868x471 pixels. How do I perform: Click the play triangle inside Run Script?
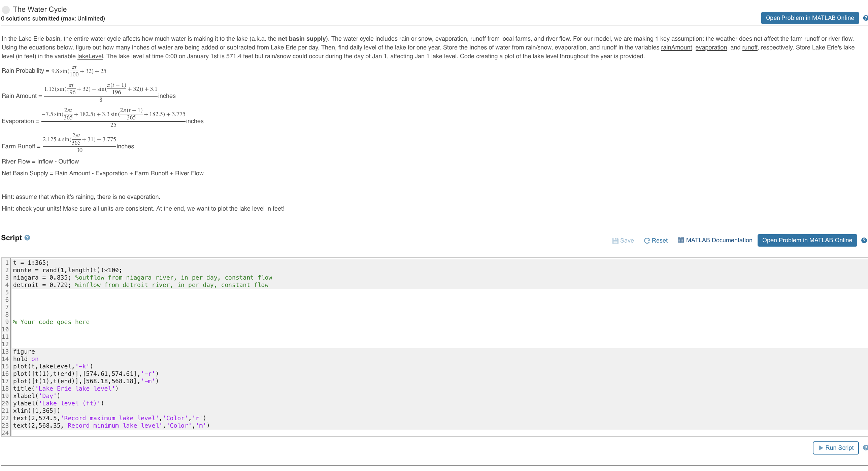click(x=821, y=448)
